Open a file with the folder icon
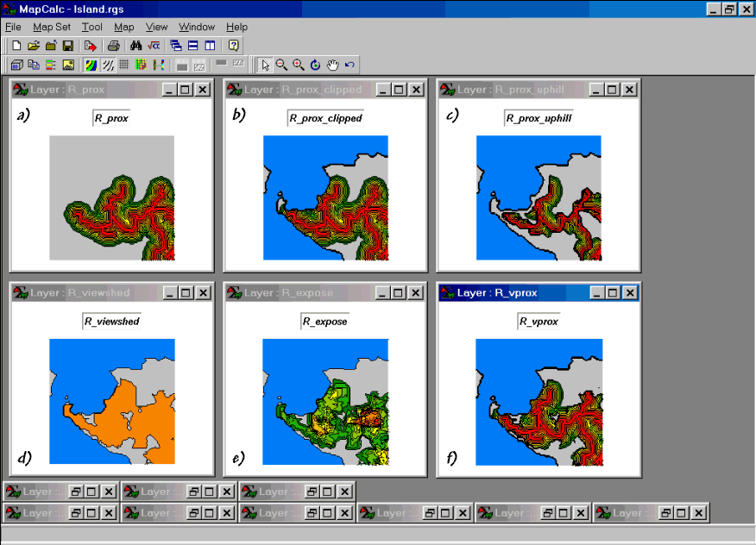 34,45
